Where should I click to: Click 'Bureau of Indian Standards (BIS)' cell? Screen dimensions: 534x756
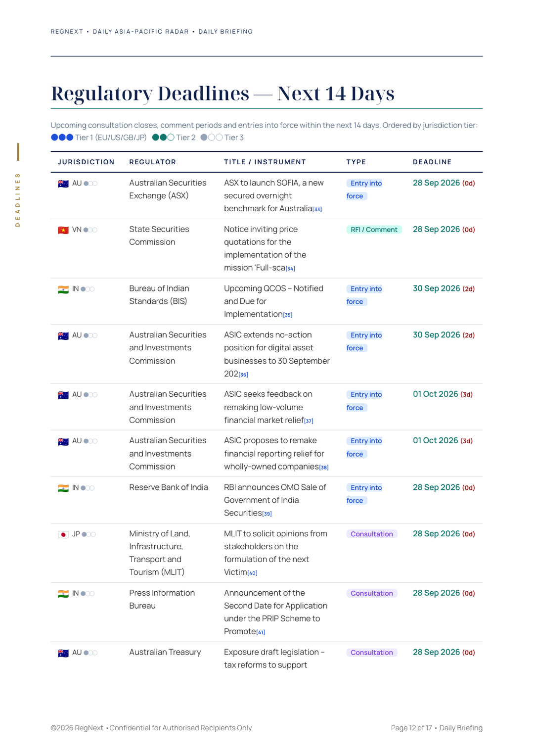(159, 295)
